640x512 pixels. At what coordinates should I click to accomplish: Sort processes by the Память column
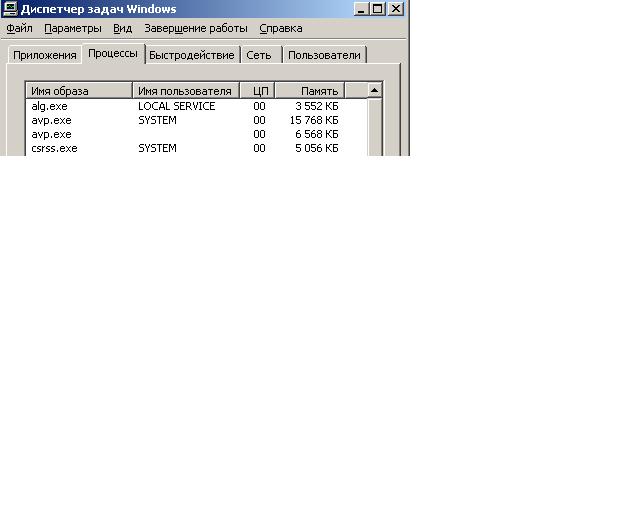point(309,91)
